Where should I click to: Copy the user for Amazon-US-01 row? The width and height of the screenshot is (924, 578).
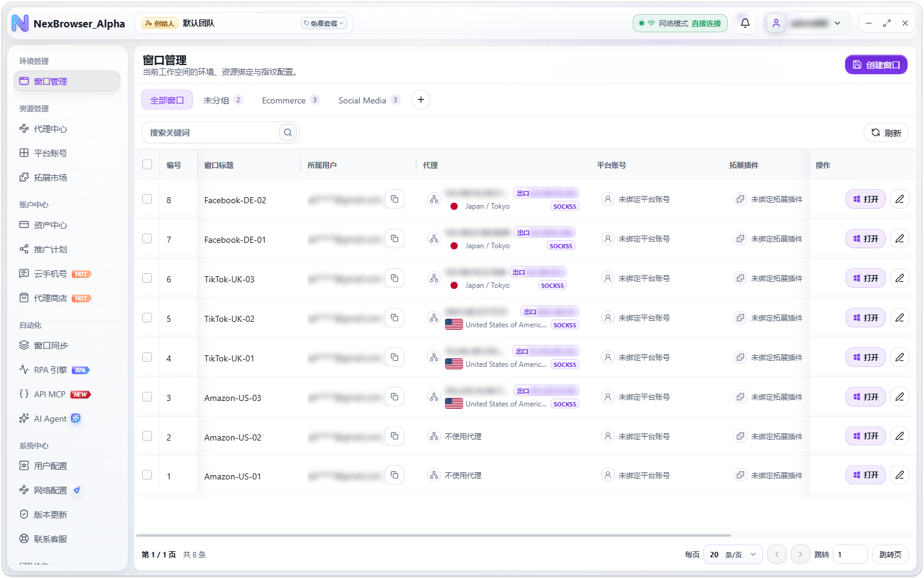[395, 475]
